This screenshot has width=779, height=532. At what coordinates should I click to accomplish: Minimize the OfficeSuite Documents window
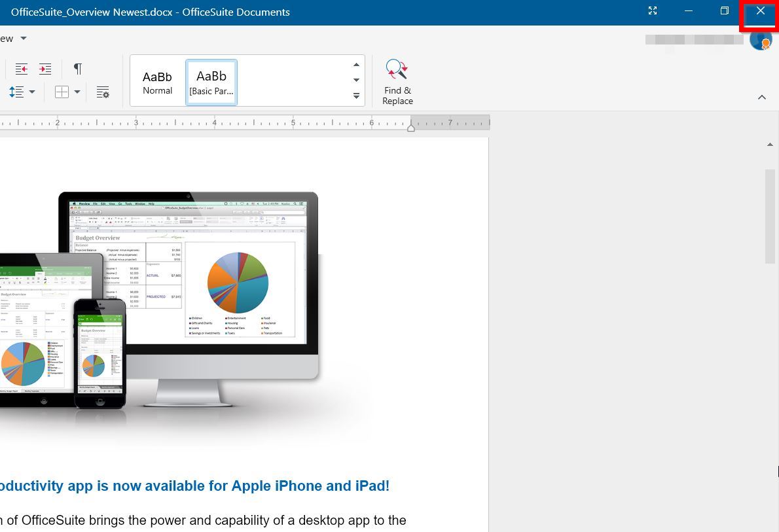point(689,11)
